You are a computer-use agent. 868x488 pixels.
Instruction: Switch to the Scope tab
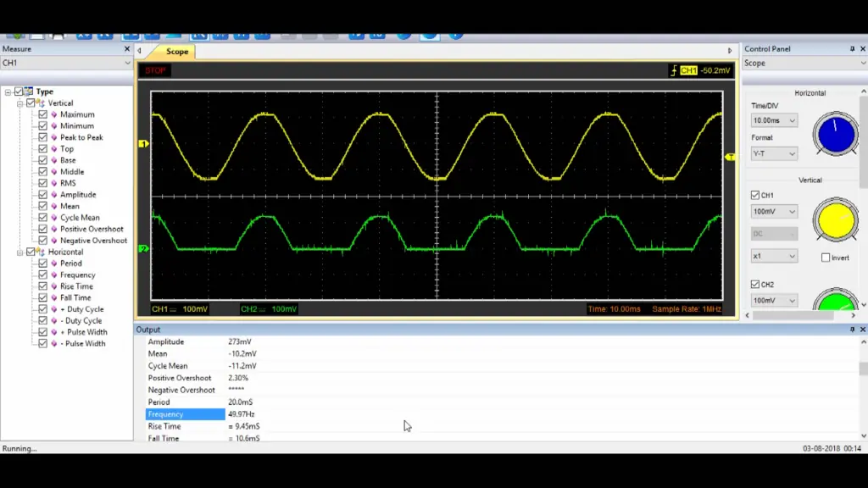(177, 52)
